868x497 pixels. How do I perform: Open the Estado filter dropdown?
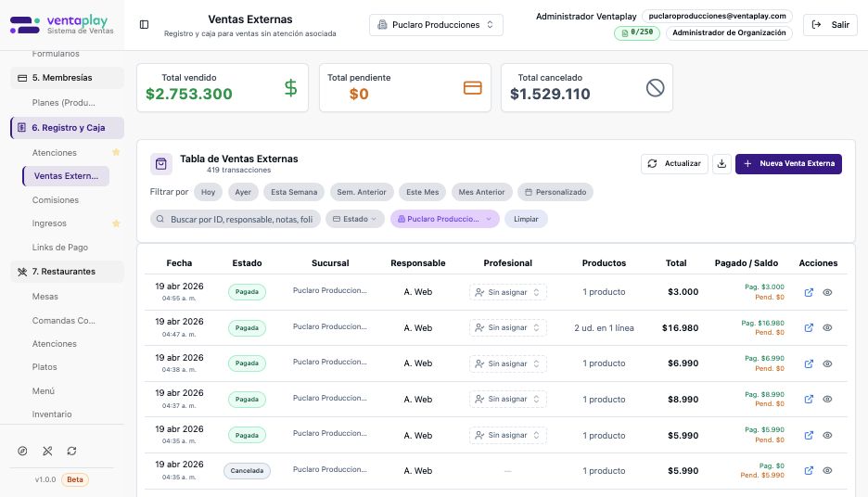355,219
